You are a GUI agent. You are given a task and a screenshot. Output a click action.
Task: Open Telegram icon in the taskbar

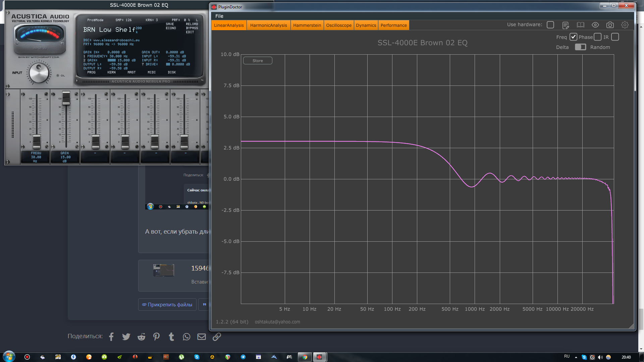point(243,357)
